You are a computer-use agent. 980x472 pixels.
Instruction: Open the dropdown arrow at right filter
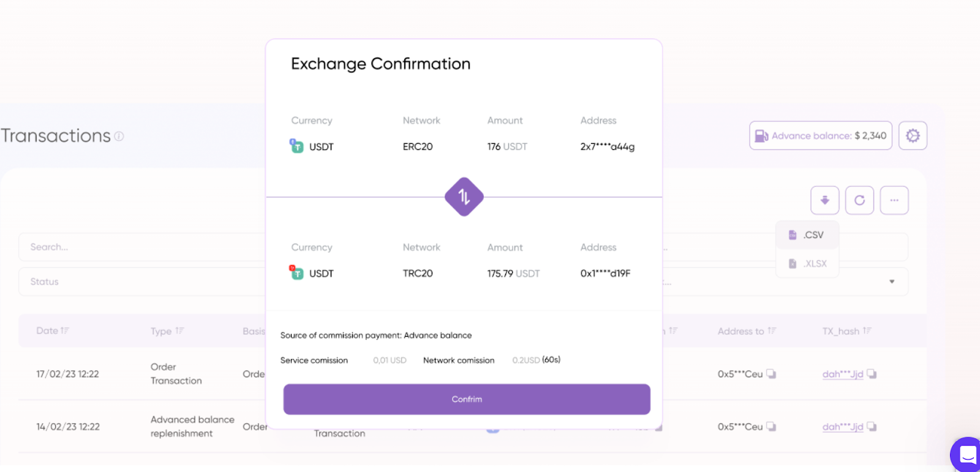pyautogui.click(x=892, y=282)
